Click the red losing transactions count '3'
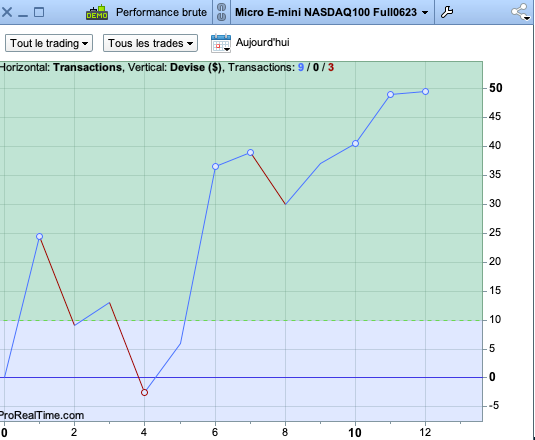535x440 pixels. pos(331,67)
